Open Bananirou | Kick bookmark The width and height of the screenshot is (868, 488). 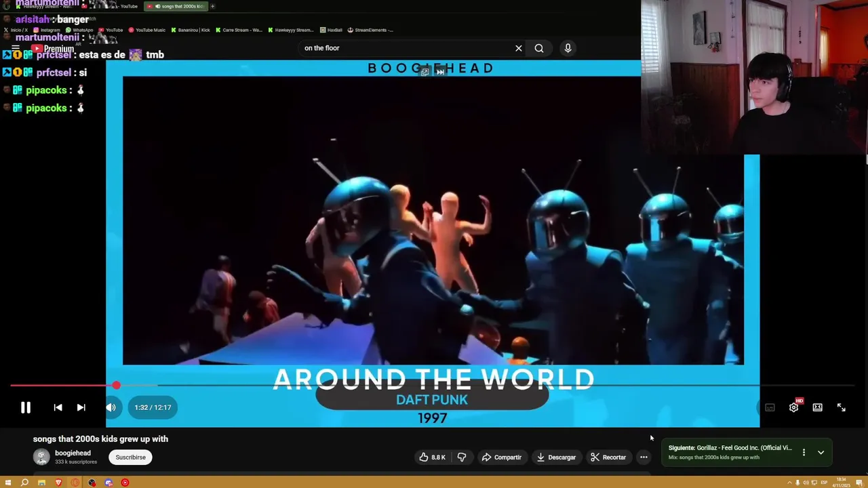click(191, 30)
